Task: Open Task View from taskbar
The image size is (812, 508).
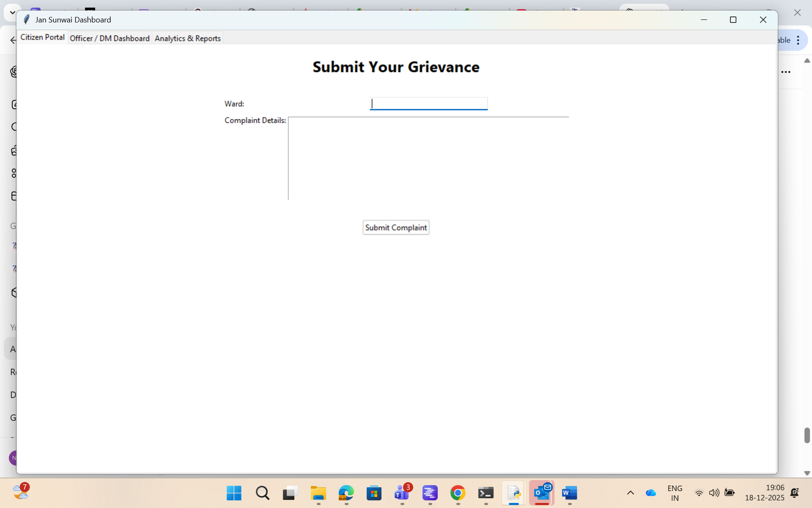Action: [290, 493]
